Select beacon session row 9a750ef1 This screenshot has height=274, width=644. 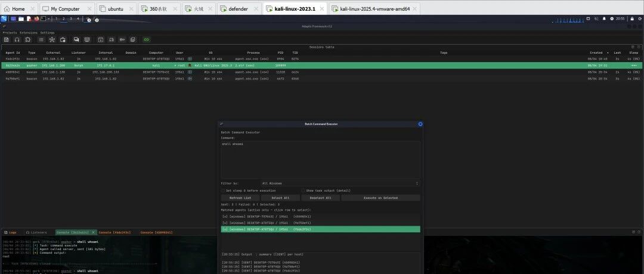320,78
